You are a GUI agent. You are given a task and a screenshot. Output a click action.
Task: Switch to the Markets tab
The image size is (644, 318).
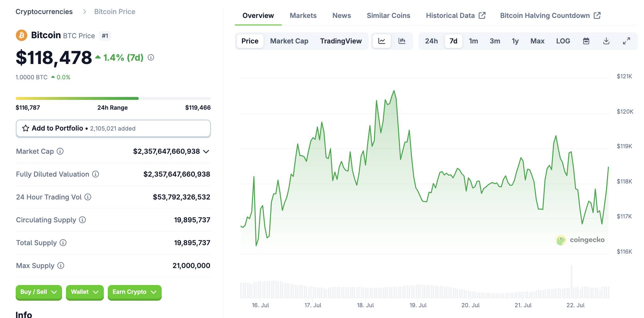coord(303,16)
